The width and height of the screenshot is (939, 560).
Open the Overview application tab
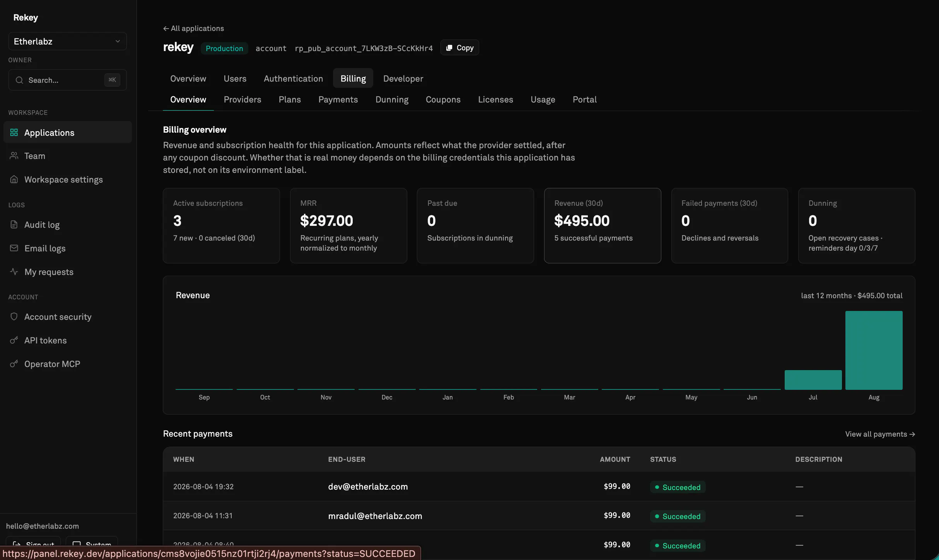click(188, 79)
